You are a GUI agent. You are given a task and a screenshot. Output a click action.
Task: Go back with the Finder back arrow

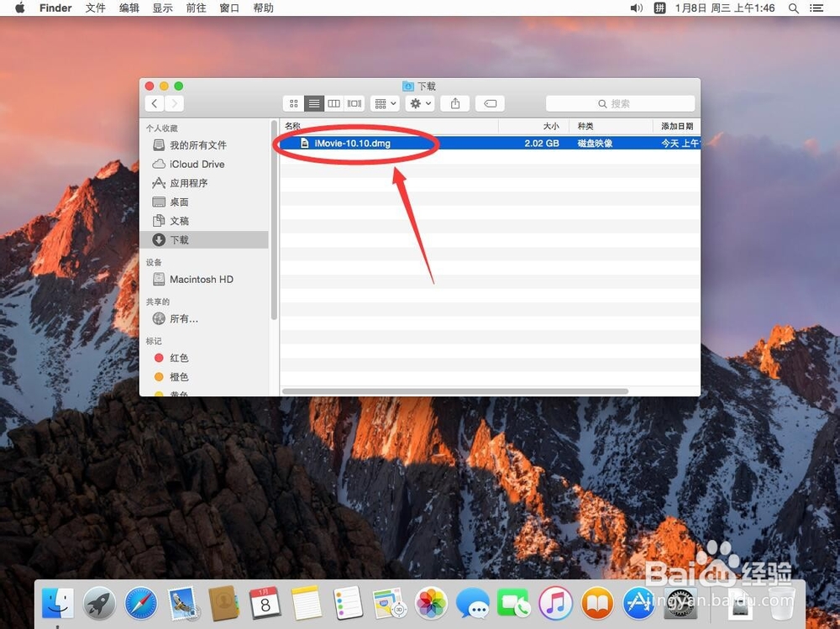pos(155,103)
